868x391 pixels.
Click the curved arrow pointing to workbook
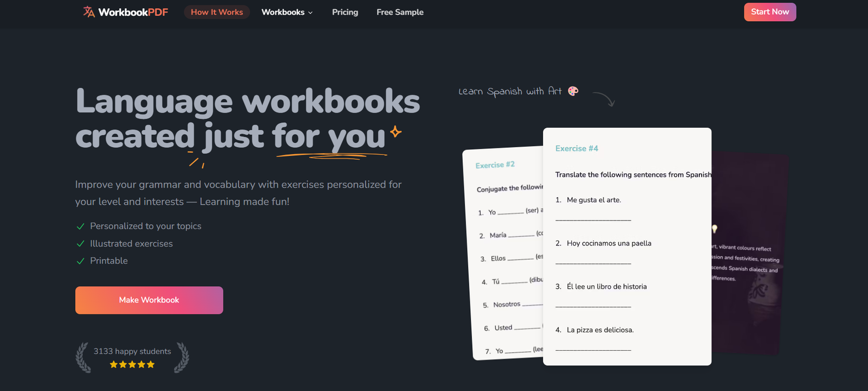pos(604,99)
